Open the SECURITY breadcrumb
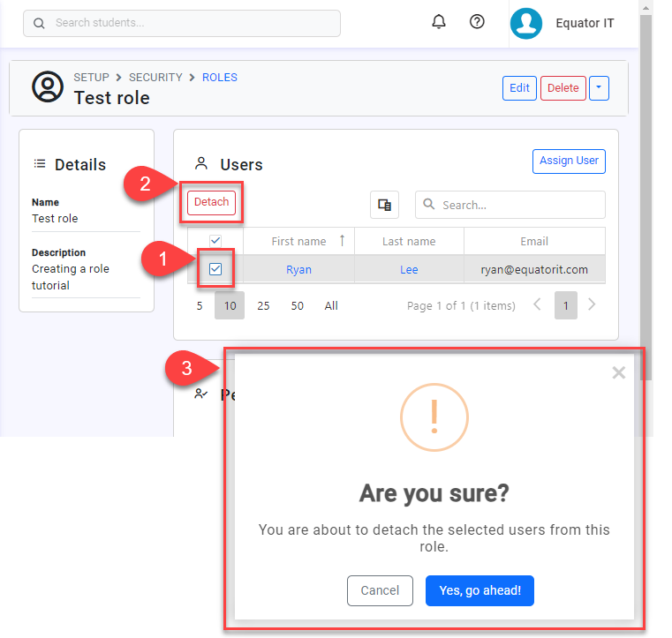Viewport: 672px width, 638px height. pyautogui.click(x=155, y=78)
